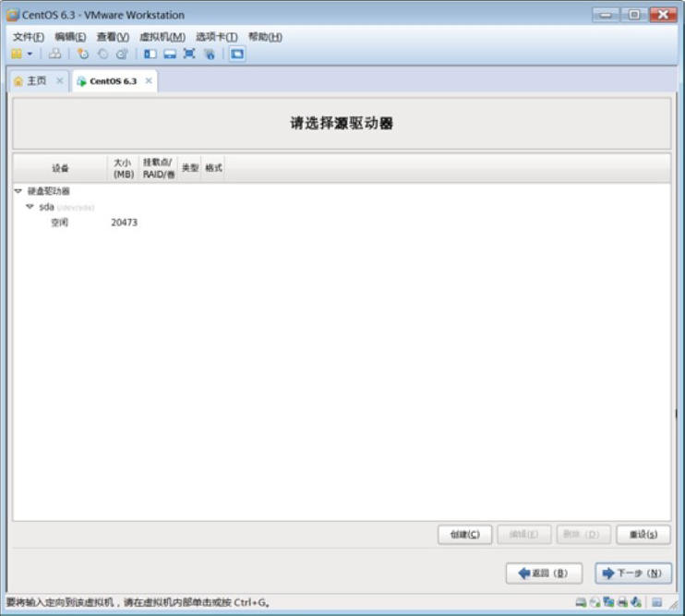Proceed with 下一步(N) button

pyautogui.click(x=633, y=574)
